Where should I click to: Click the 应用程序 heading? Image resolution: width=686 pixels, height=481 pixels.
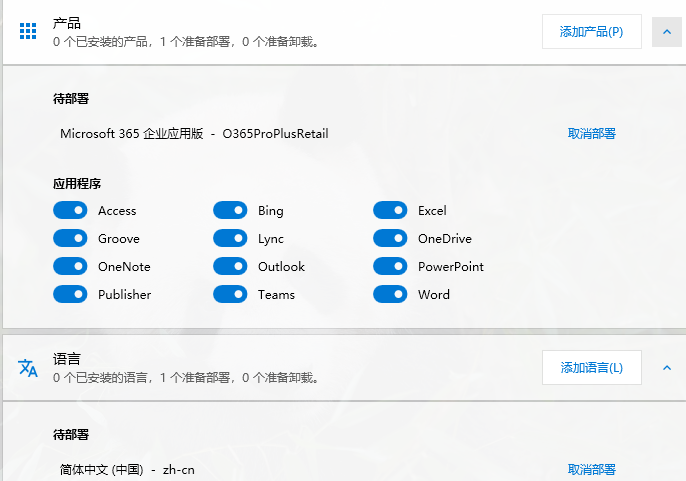[77, 183]
